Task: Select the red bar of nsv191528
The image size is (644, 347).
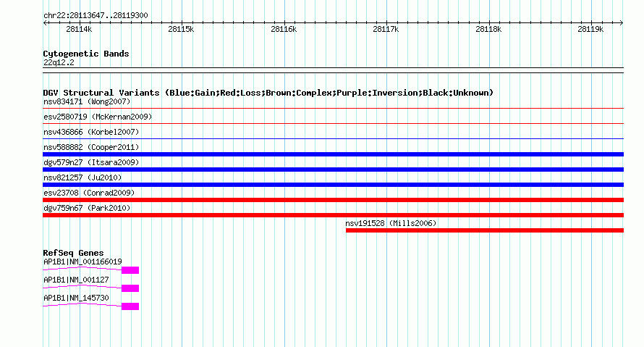Action: [485, 230]
